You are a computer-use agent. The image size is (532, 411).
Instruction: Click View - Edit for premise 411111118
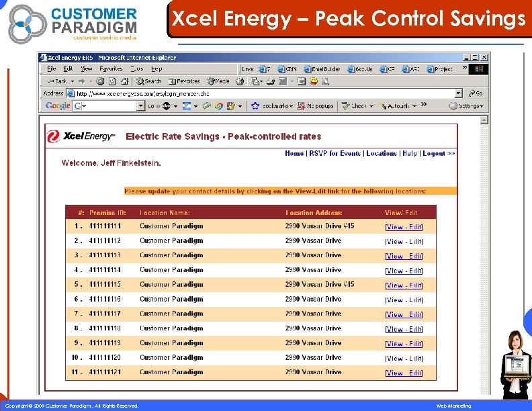[404, 329]
